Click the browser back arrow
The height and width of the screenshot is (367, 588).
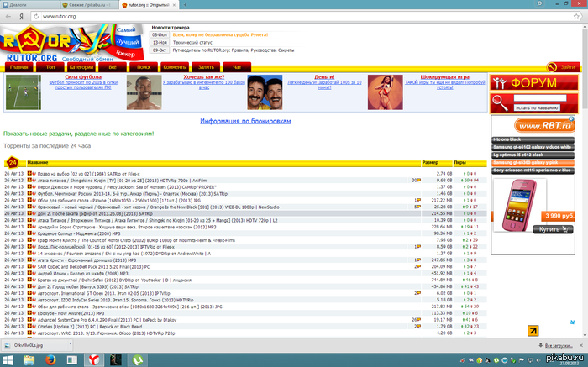7,17
